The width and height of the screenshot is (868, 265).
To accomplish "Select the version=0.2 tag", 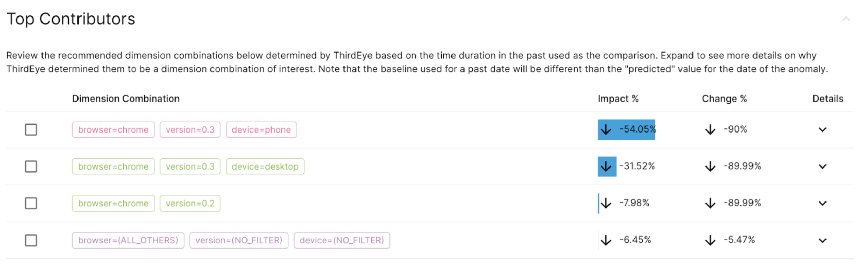I will click(190, 203).
